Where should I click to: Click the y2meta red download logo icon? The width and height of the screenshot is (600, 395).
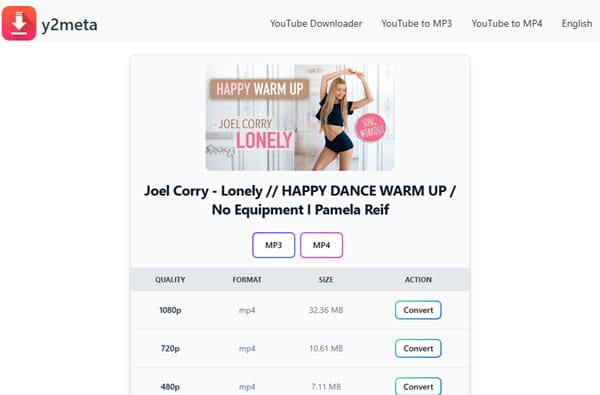(x=19, y=23)
